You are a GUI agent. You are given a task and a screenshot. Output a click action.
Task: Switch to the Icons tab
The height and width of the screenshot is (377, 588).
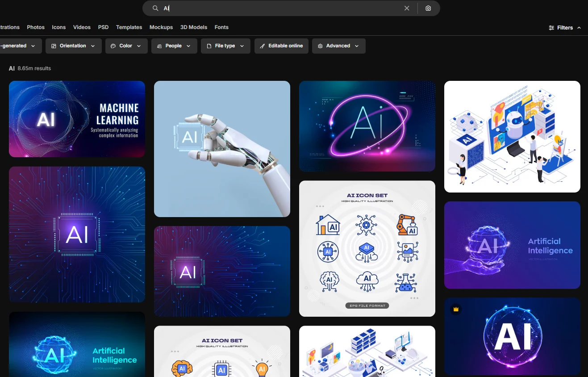click(58, 27)
